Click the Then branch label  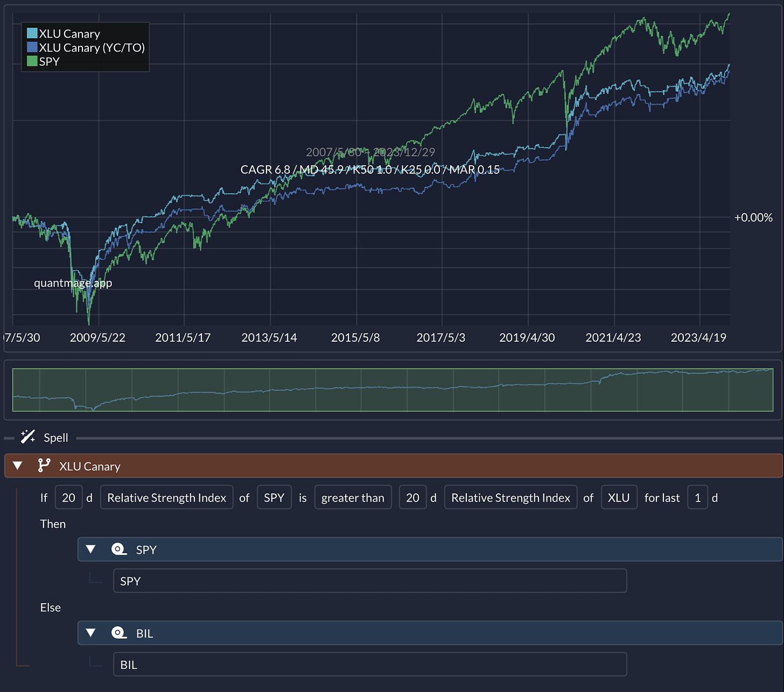coord(53,524)
